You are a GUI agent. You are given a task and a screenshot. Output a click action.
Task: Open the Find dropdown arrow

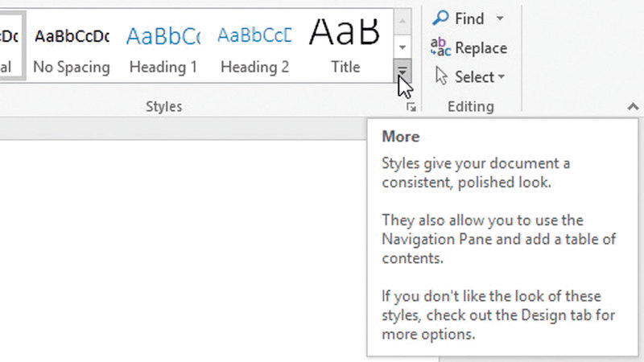[500, 19]
